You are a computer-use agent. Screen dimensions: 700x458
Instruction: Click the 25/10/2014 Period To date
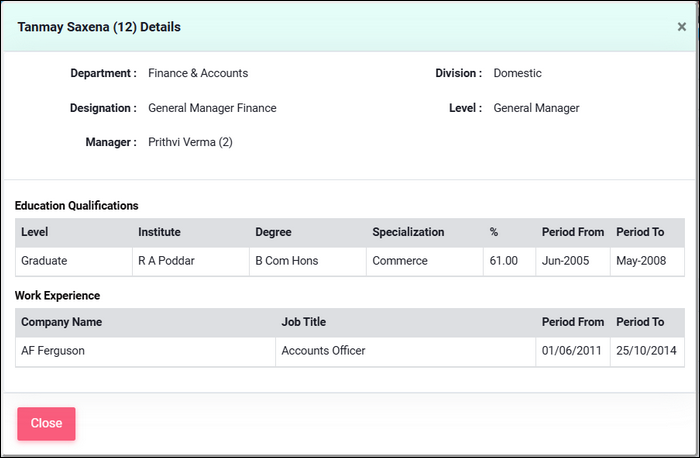pyautogui.click(x=647, y=351)
